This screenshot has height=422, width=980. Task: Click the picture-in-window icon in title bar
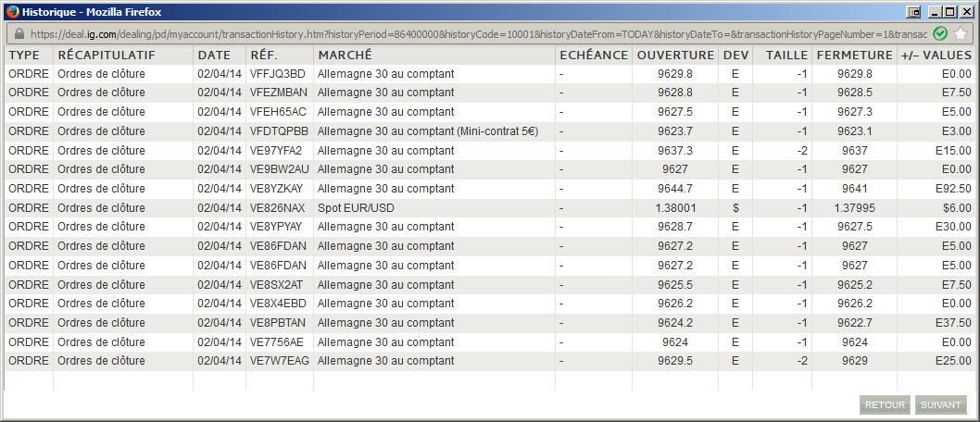click(x=913, y=12)
